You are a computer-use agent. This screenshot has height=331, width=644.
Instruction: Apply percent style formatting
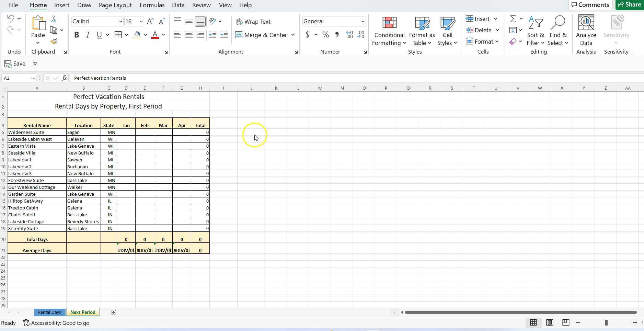click(x=325, y=35)
